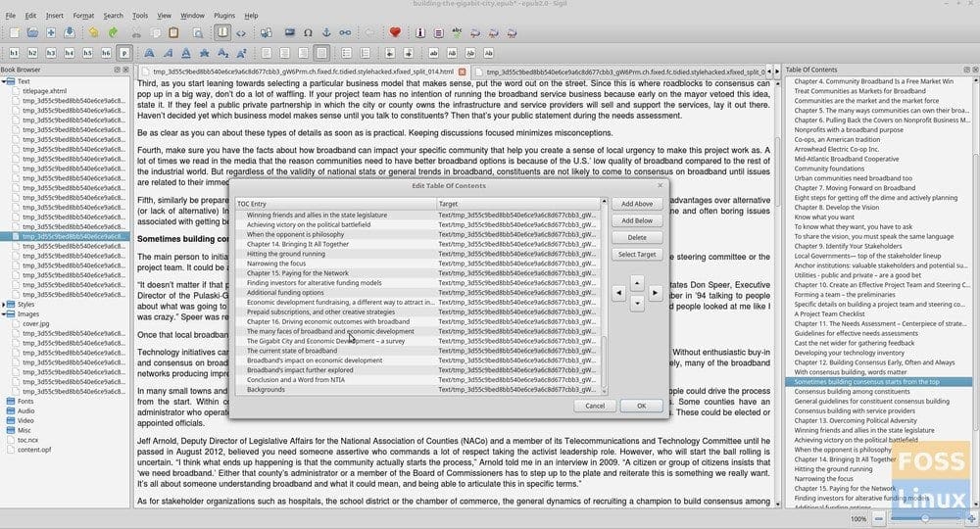Demote TOC entry with right arrow
The image size is (980, 529).
coord(655,292)
